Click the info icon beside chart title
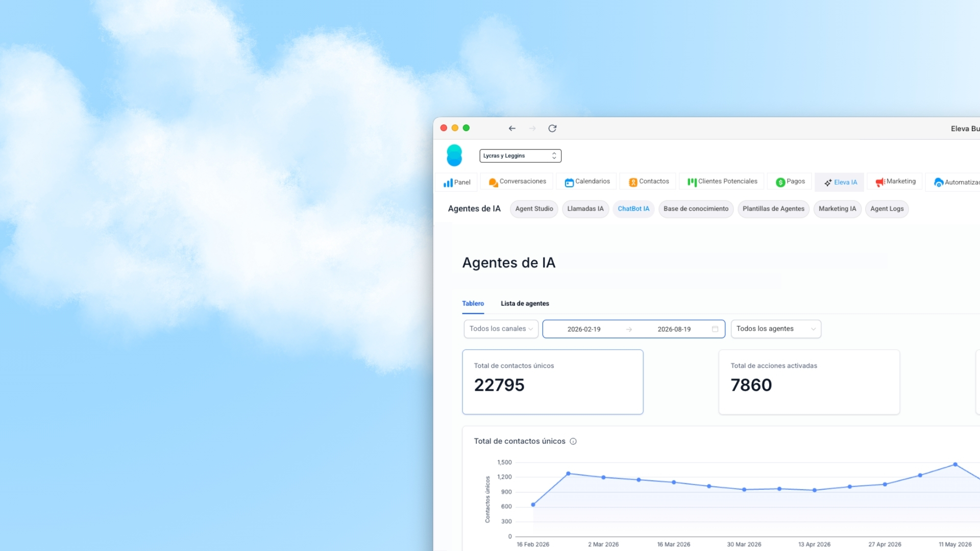980x551 pixels. pyautogui.click(x=573, y=442)
